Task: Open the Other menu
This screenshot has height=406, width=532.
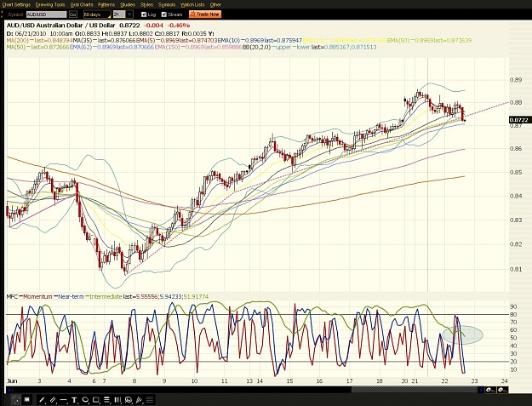Action: pyautogui.click(x=215, y=5)
